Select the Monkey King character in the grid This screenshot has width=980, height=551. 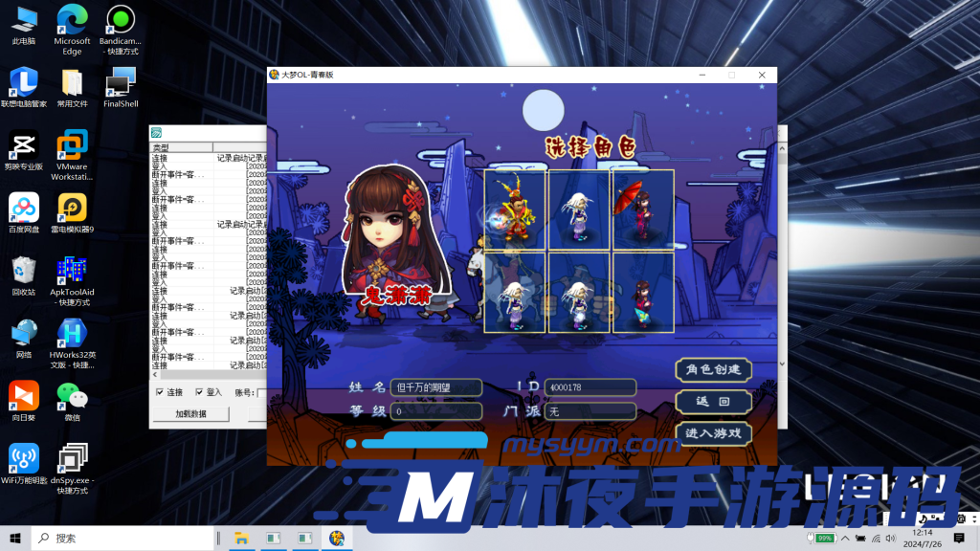[x=516, y=210]
